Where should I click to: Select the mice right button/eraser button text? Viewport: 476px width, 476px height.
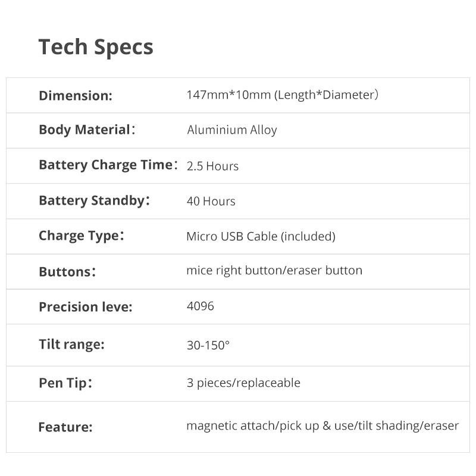(x=274, y=270)
